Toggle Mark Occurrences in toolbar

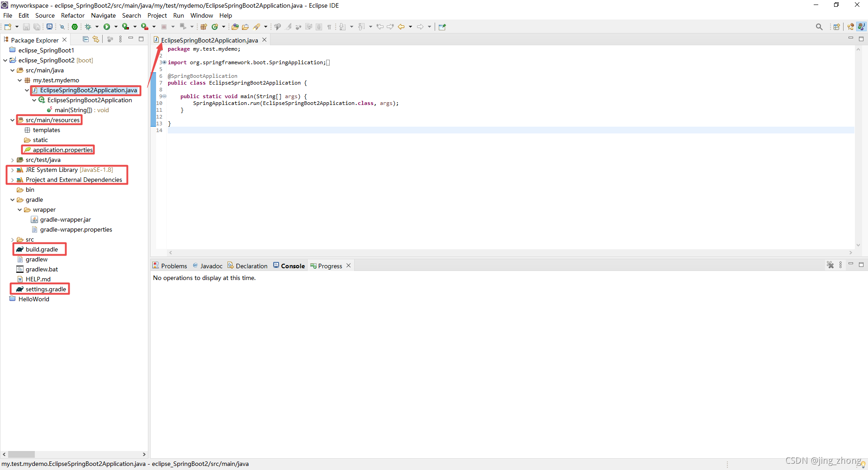tap(289, 27)
